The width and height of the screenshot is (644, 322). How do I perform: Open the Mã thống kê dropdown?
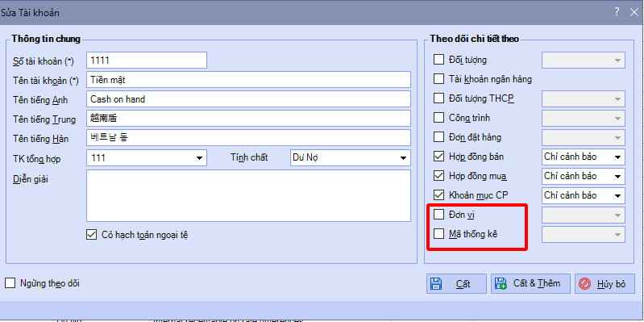tap(584, 234)
